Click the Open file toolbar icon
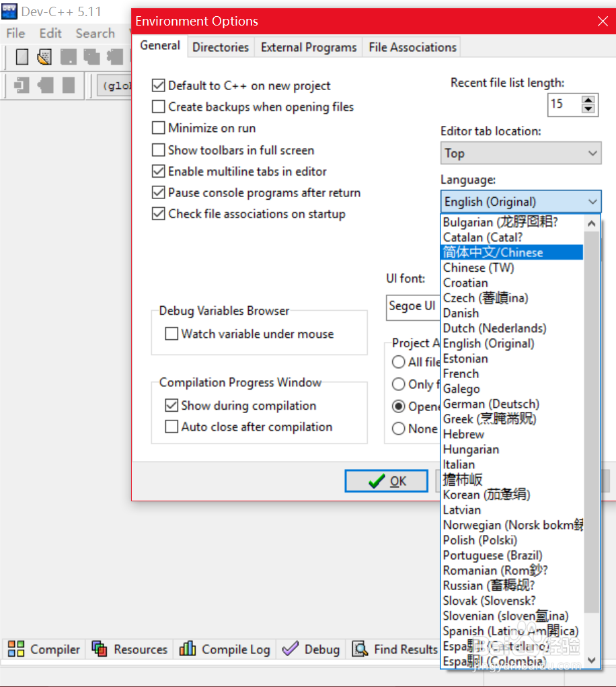The width and height of the screenshot is (616, 687). point(44,57)
